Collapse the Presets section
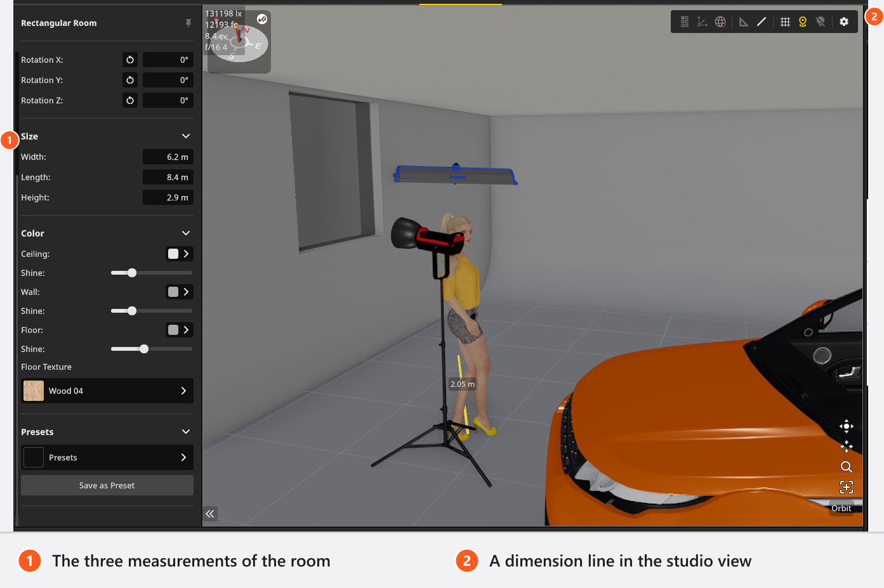The image size is (884, 588). pyautogui.click(x=186, y=432)
